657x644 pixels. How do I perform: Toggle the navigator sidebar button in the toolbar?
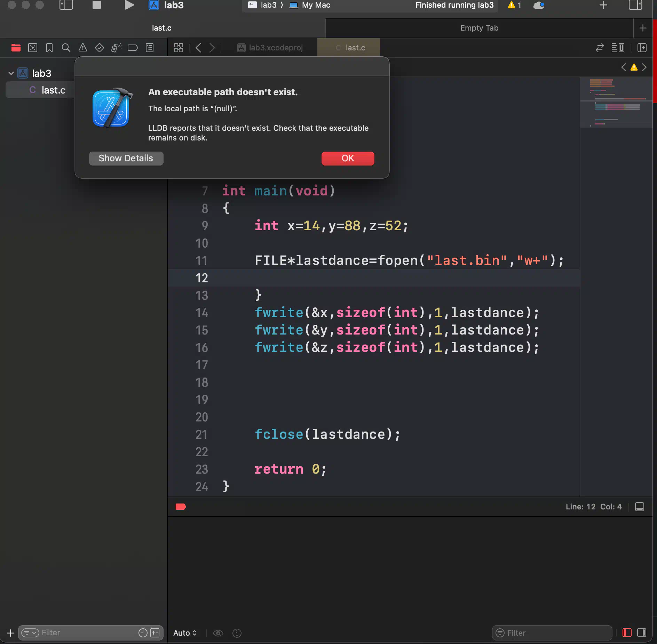pyautogui.click(x=66, y=5)
